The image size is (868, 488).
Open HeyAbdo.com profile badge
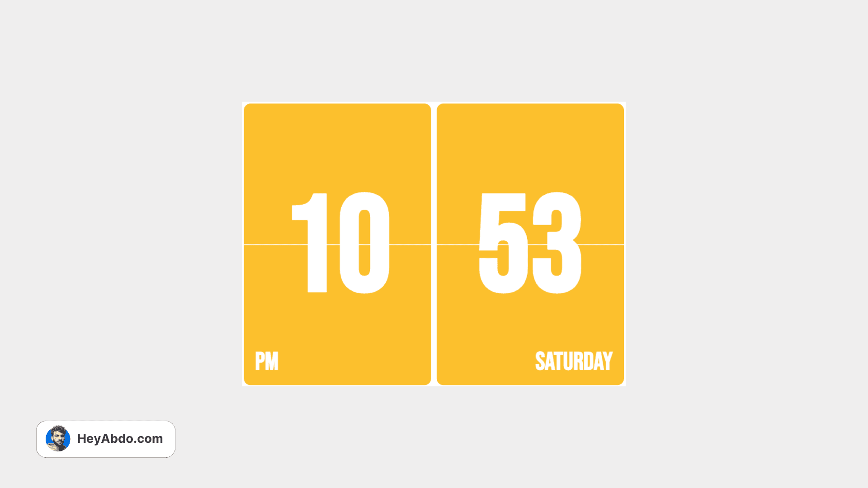click(x=105, y=439)
